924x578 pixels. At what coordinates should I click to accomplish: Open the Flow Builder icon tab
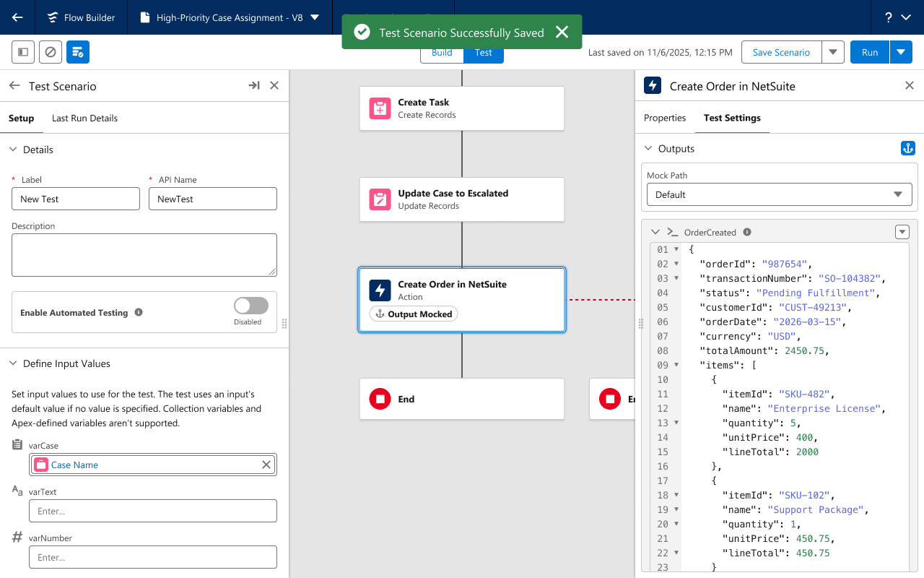[x=81, y=17]
